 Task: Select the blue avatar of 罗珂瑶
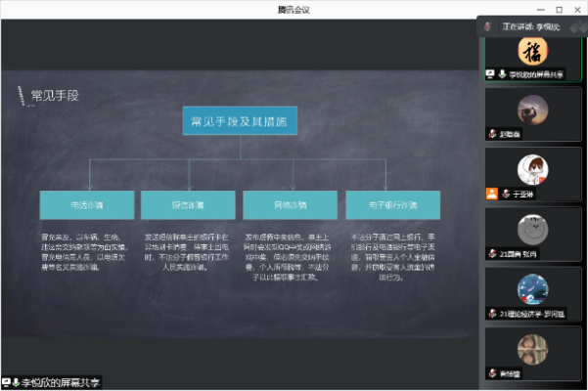[532, 288]
